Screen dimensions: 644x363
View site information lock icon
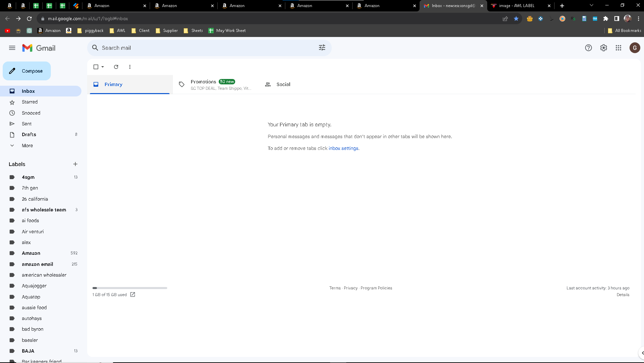click(43, 18)
